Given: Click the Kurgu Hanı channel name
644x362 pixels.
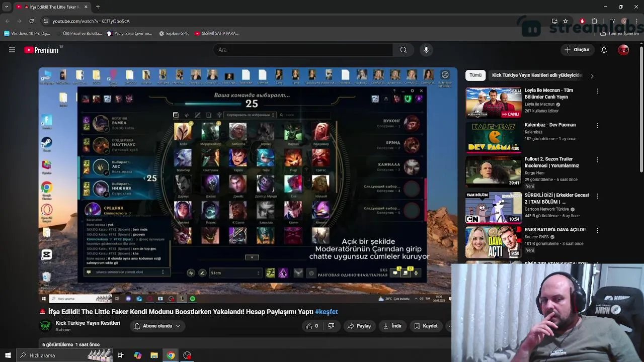Looking at the screenshot, I should point(534,173).
